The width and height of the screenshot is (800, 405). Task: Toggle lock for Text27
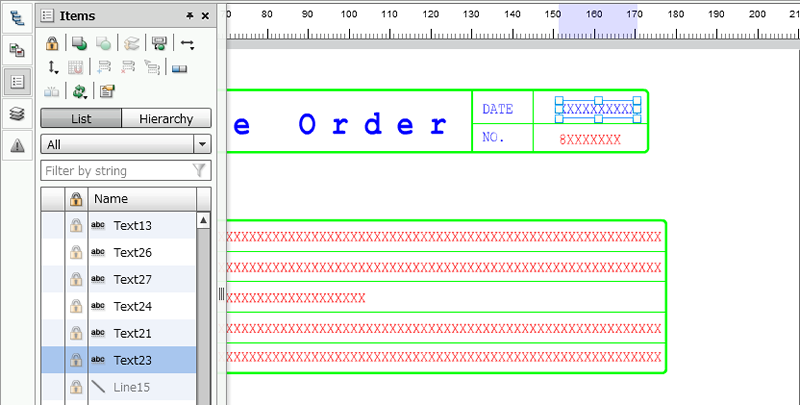[76, 279]
